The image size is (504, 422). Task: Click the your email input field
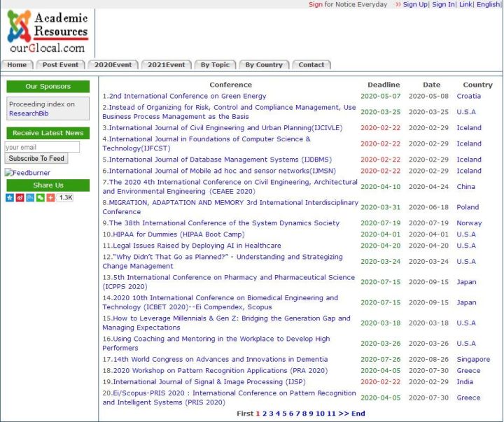[42, 147]
